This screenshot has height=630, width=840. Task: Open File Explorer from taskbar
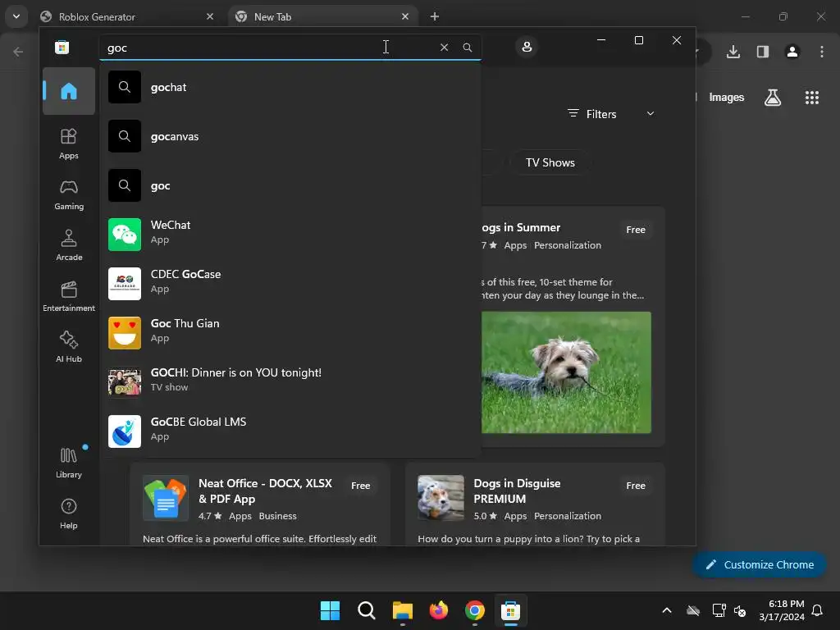[x=402, y=610]
